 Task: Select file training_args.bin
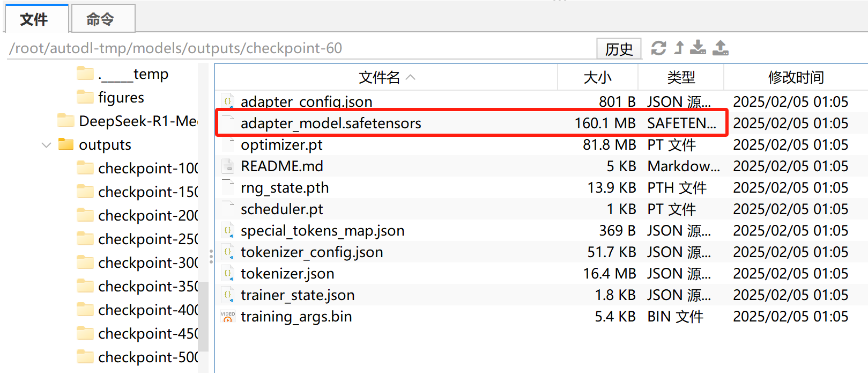tap(296, 317)
